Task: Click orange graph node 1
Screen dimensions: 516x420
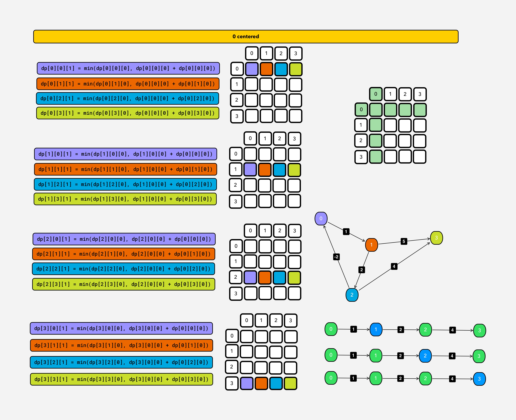Action: click(x=371, y=245)
